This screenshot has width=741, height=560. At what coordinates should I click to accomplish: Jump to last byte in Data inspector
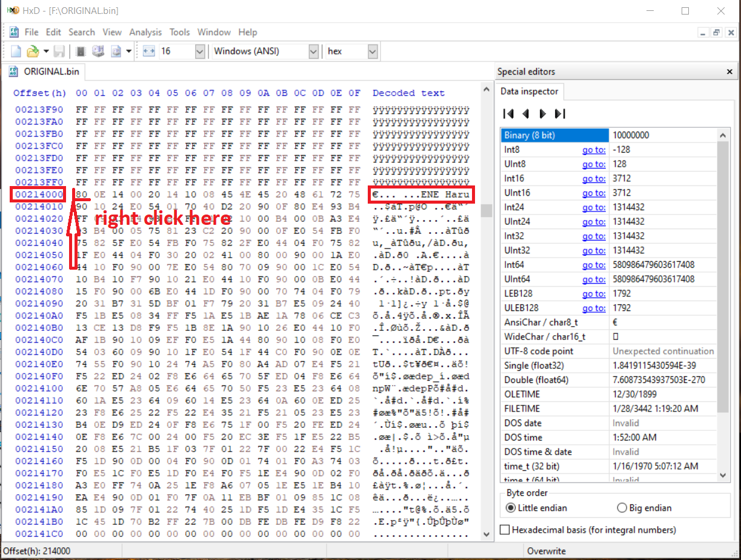click(560, 113)
